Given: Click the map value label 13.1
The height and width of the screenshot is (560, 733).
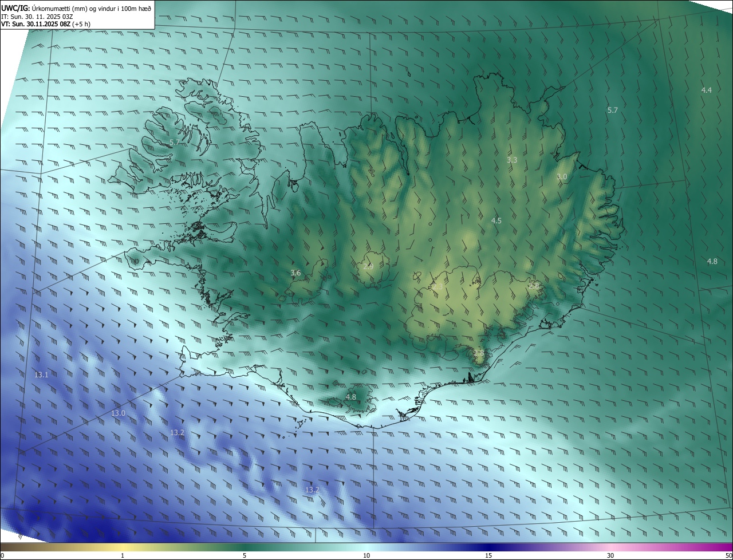Looking at the screenshot, I should point(41,374).
